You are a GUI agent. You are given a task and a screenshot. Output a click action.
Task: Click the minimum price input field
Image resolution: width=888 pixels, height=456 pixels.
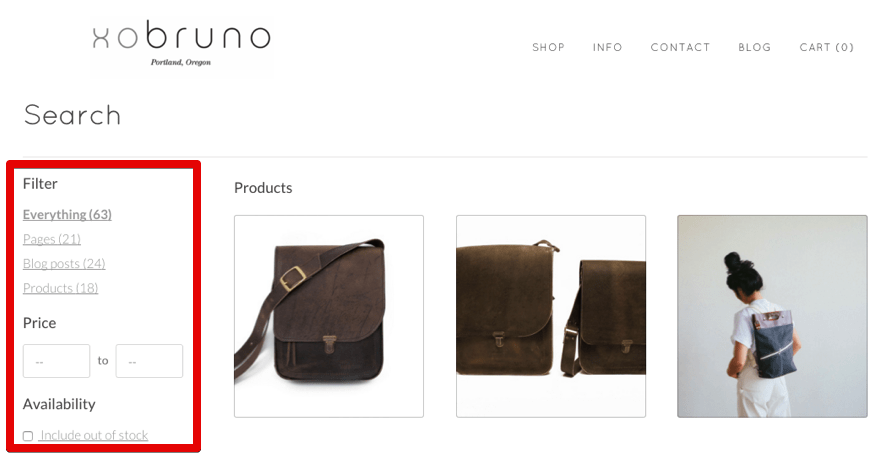click(x=56, y=361)
